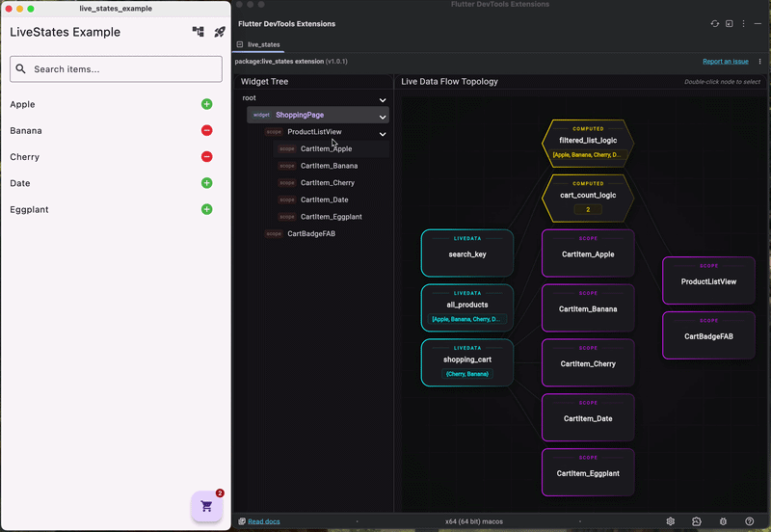The height and width of the screenshot is (532, 771).
Task: Select ShoppingPage in the widget tree
Action: [318, 115]
